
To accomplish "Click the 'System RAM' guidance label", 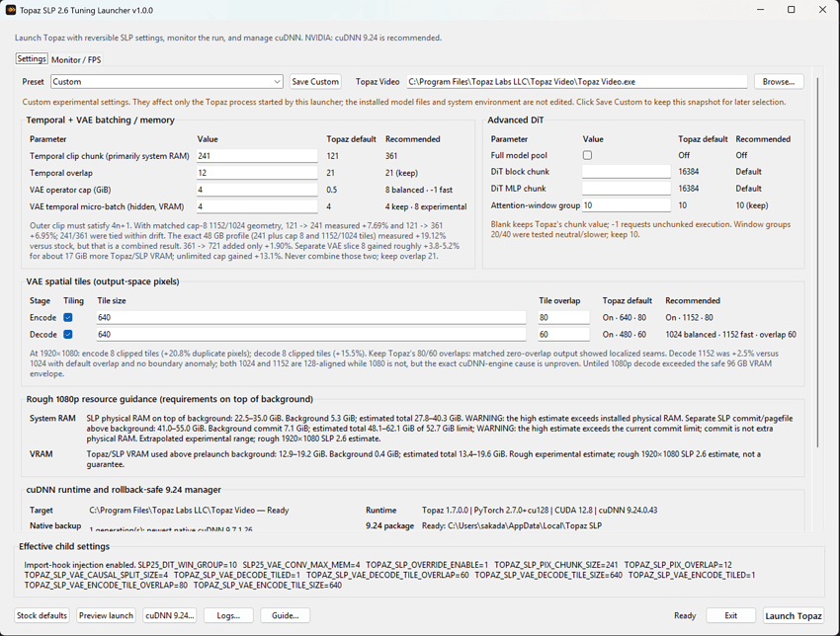I will (x=52, y=418).
